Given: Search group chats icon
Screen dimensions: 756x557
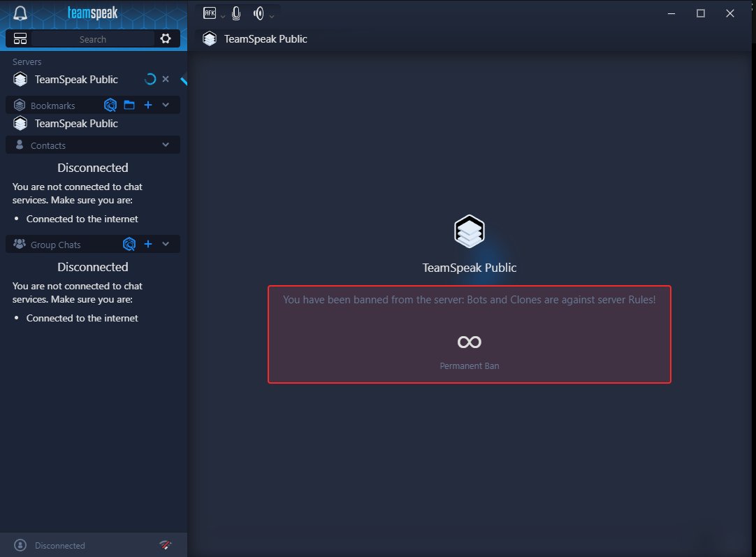Looking at the screenshot, I should (x=129, y=244).
